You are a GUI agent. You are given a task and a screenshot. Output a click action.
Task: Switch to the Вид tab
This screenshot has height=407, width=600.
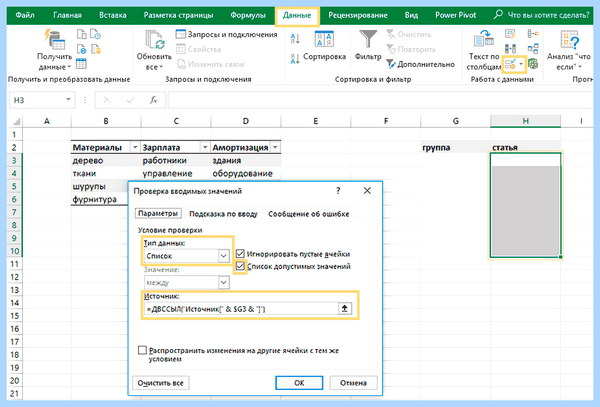[x=411, y=15]
